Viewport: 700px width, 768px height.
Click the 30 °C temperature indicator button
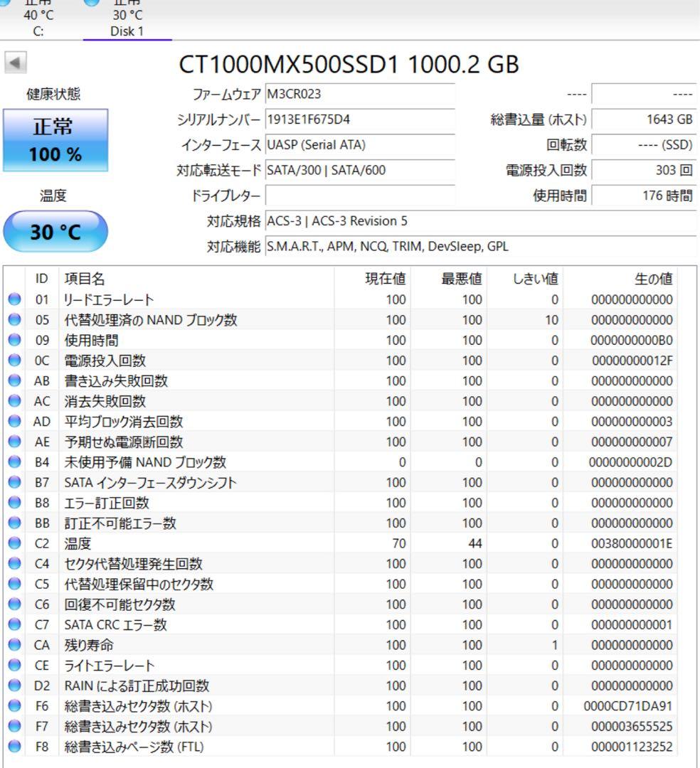tap(55, 232)
